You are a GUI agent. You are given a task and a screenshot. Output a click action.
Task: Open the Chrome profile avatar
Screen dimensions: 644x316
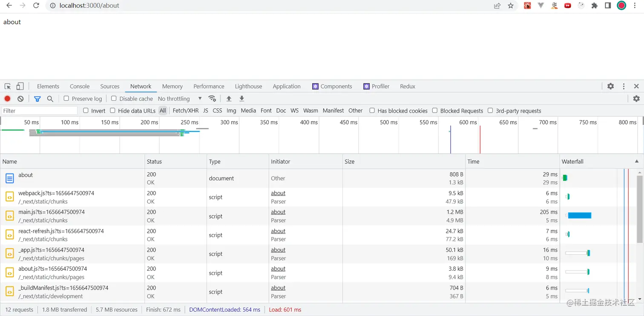(x=621, y=6)
